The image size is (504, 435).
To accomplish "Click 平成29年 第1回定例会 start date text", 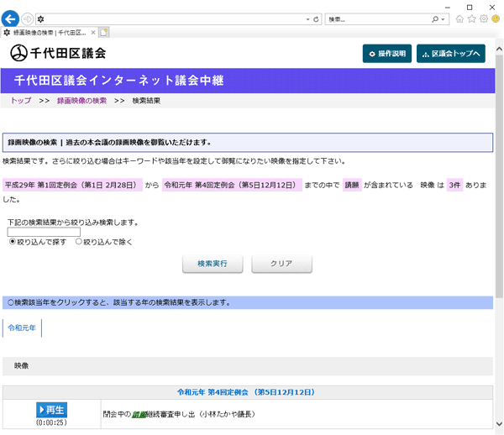I will click(72, 185).
